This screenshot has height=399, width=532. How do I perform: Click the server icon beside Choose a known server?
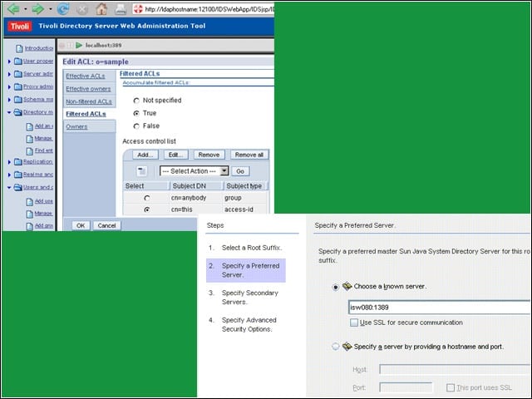click(x=347, y=286)
